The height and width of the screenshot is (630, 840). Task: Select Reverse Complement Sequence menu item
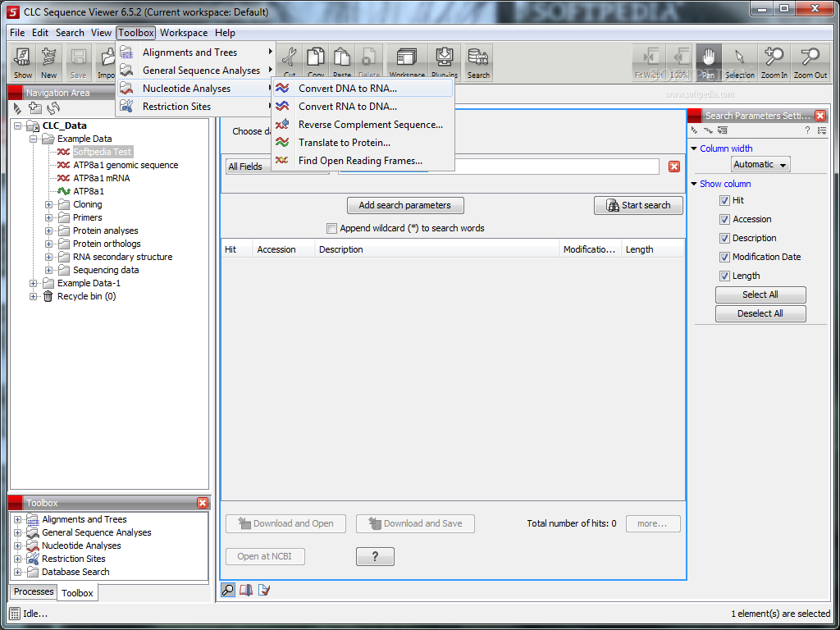pyautogui.click(x=363, y=125)
